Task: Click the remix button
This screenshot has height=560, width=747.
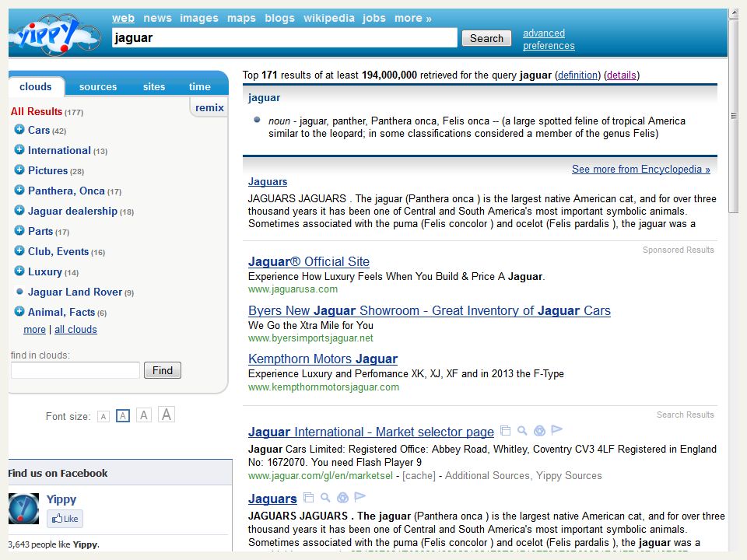Action: [209, 107]
